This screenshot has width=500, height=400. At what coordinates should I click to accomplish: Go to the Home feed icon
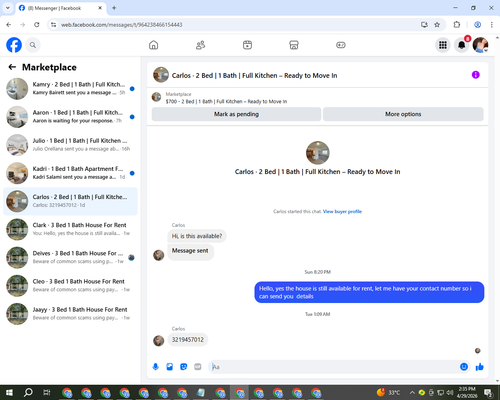153,45
